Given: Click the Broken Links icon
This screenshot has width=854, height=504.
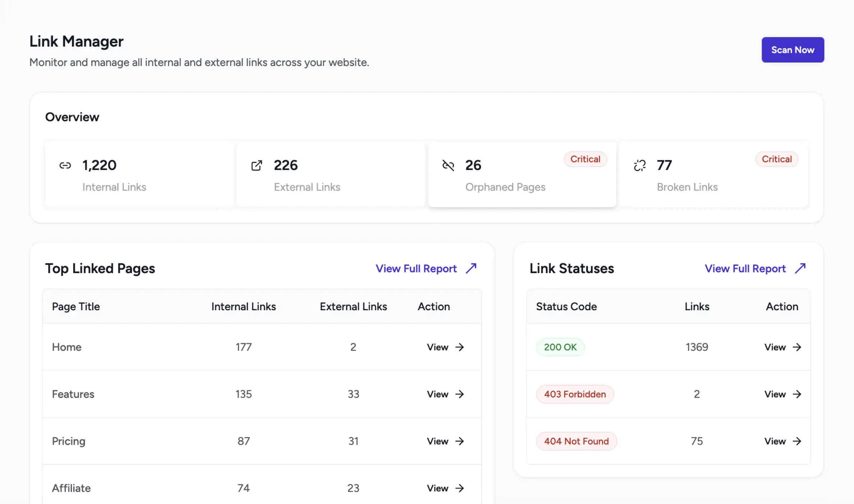Looking at the screenshot, I should click(x=640, y=165).
